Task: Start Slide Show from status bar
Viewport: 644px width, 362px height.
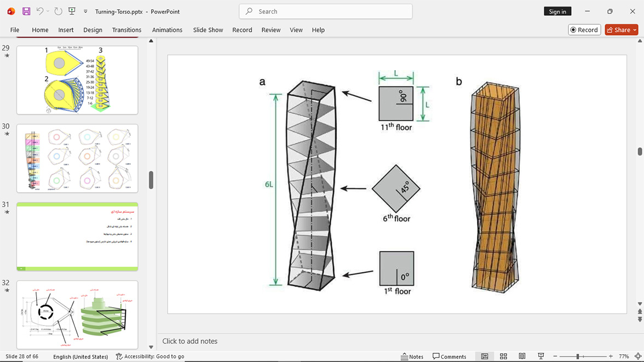Action: click(541, 356)
